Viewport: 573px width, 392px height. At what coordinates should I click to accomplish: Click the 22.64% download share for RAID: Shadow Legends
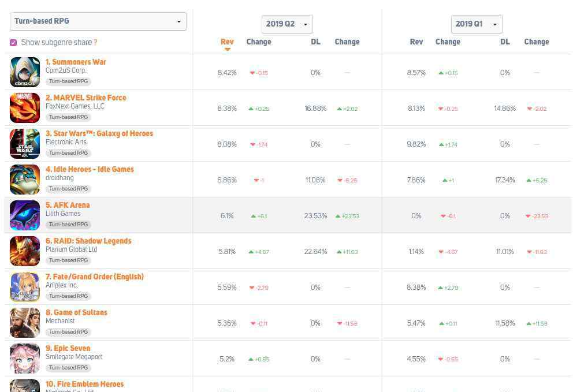(x=315, y=252)
